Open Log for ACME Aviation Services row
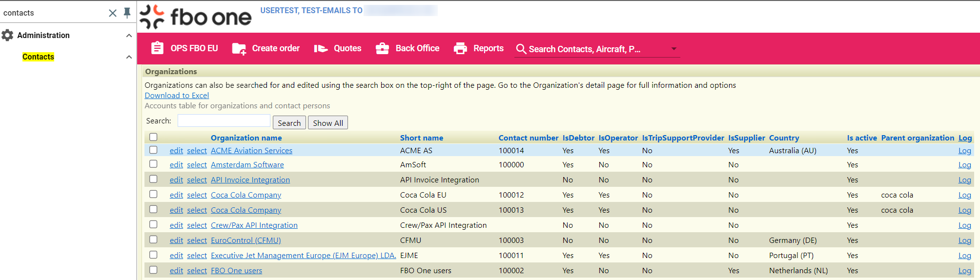The width and height of the screenshot is (980, 280). coord(964,151)
